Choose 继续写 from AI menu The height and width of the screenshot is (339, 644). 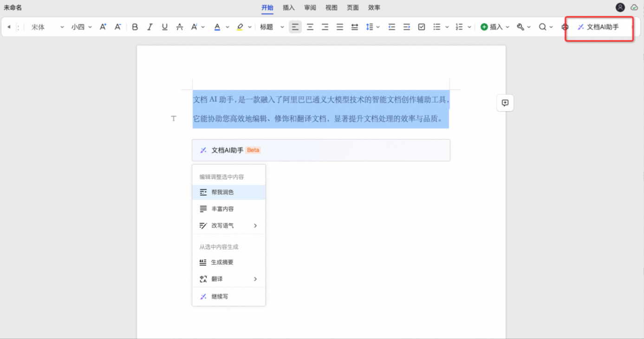[229, 296]
